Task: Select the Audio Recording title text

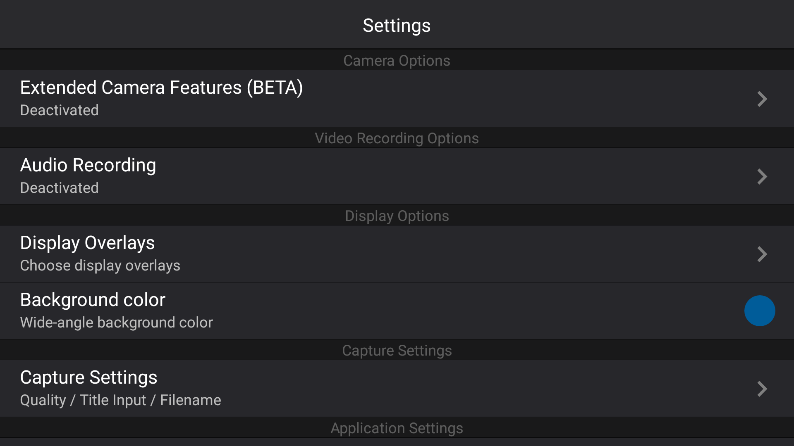Action: coord(88,165)
